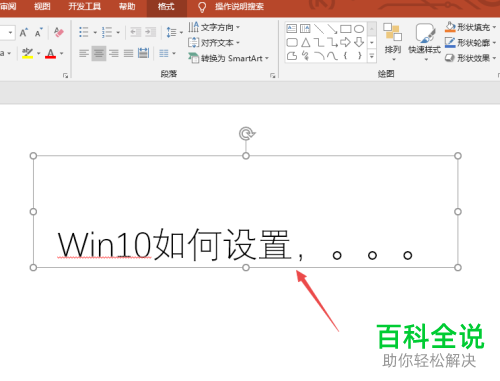Toggle right text alignment
500x381 pixels.
tap(114, 53)
